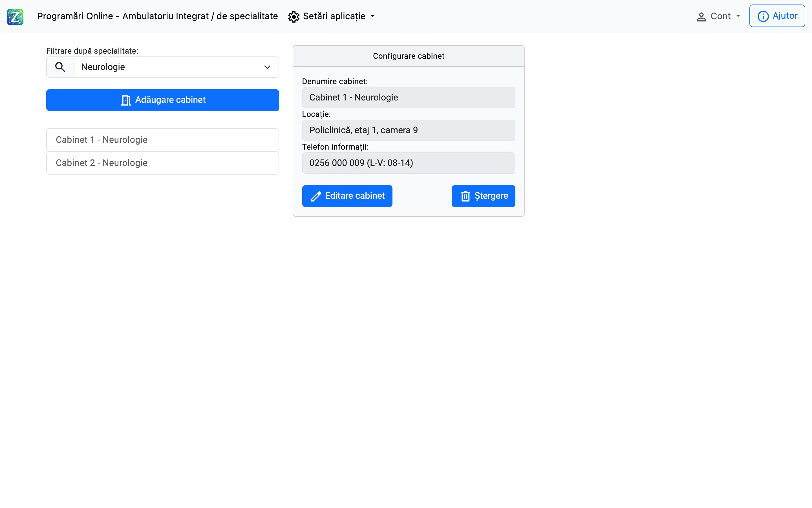The image size is (812, 508).
Task: Open the Neurologie specialty dropdown
Action: (176, 67)
